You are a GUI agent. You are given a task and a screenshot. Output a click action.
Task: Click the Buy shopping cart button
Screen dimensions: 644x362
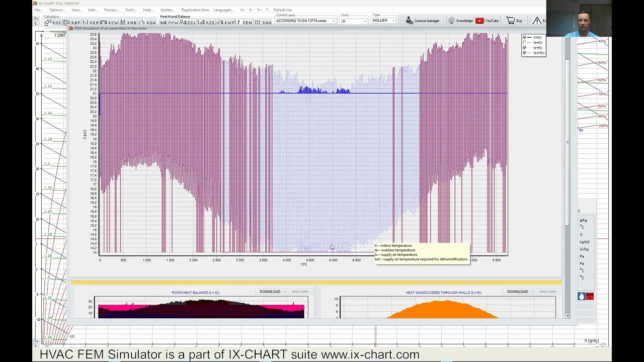click(515, 21)
